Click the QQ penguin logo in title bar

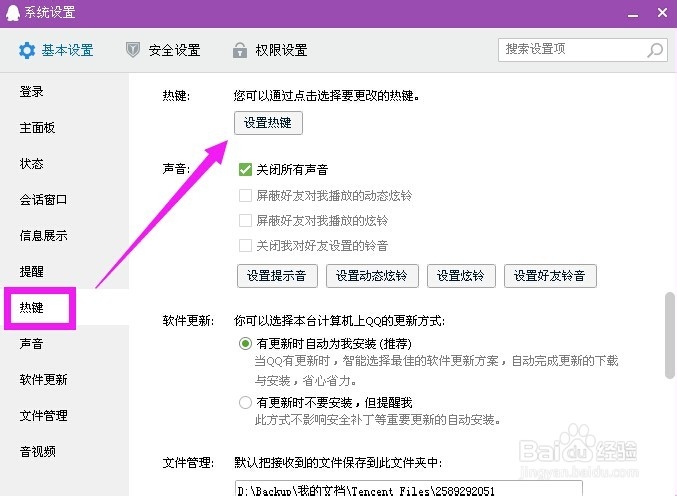coord(13,13)
